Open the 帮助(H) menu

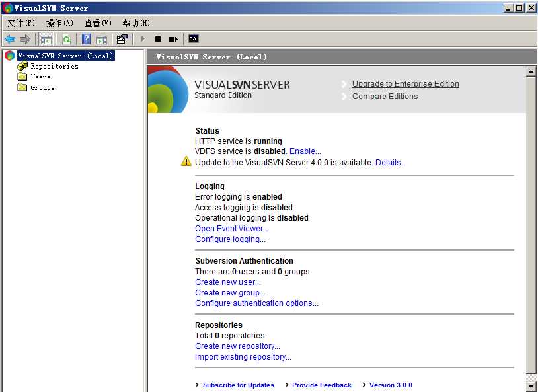[x=136, y=23]
